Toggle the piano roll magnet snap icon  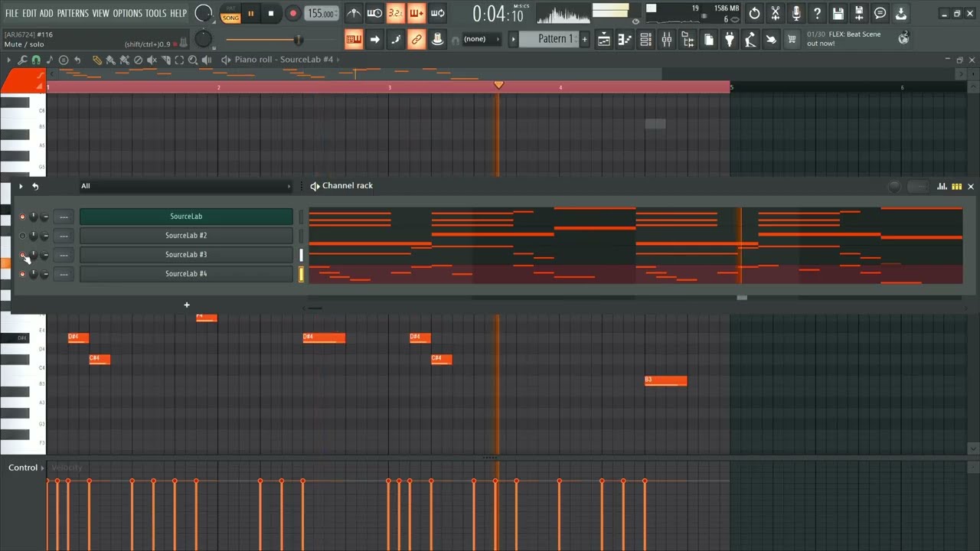[x=36, y=60]
